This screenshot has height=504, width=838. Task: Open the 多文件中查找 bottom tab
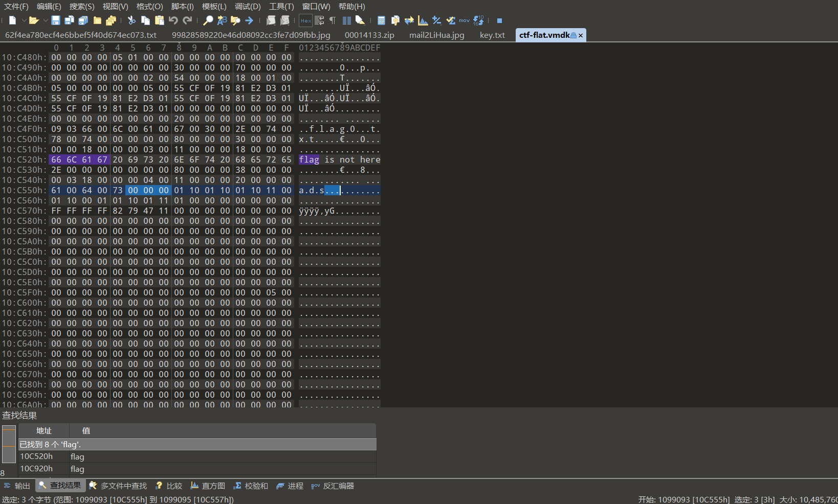tap(118, 486)
